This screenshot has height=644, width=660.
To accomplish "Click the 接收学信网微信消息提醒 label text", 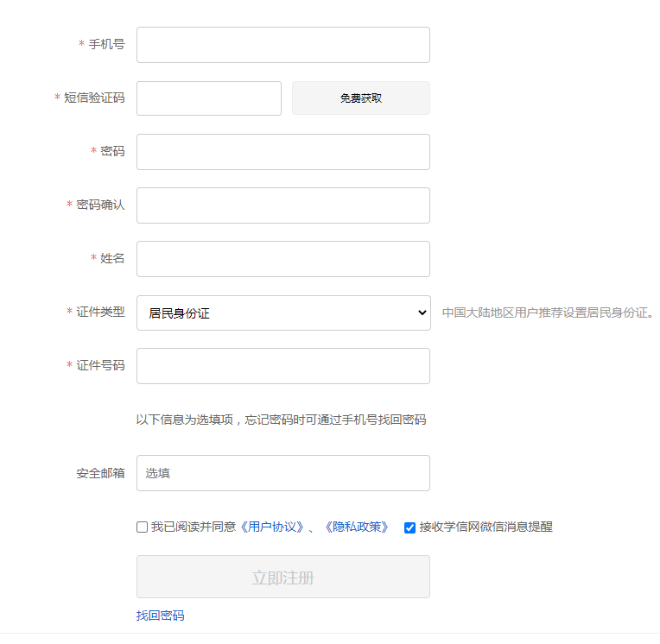I will tap(485, 527).
